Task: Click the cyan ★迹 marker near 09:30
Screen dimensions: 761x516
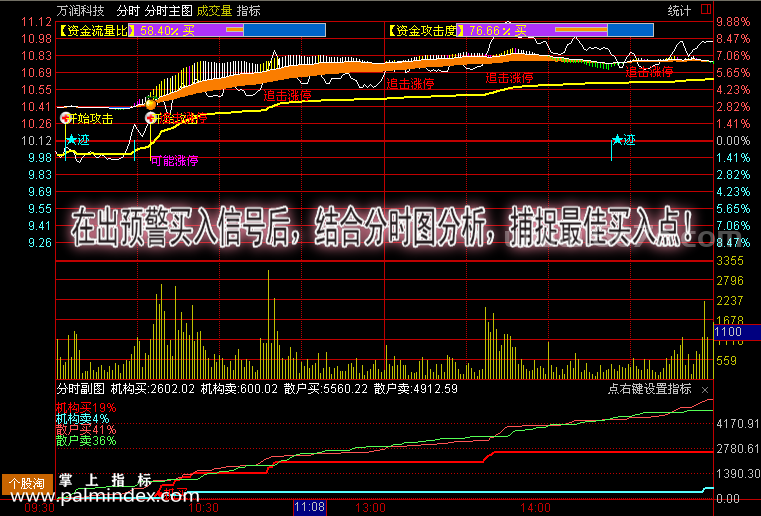Action: click(78, 140)
